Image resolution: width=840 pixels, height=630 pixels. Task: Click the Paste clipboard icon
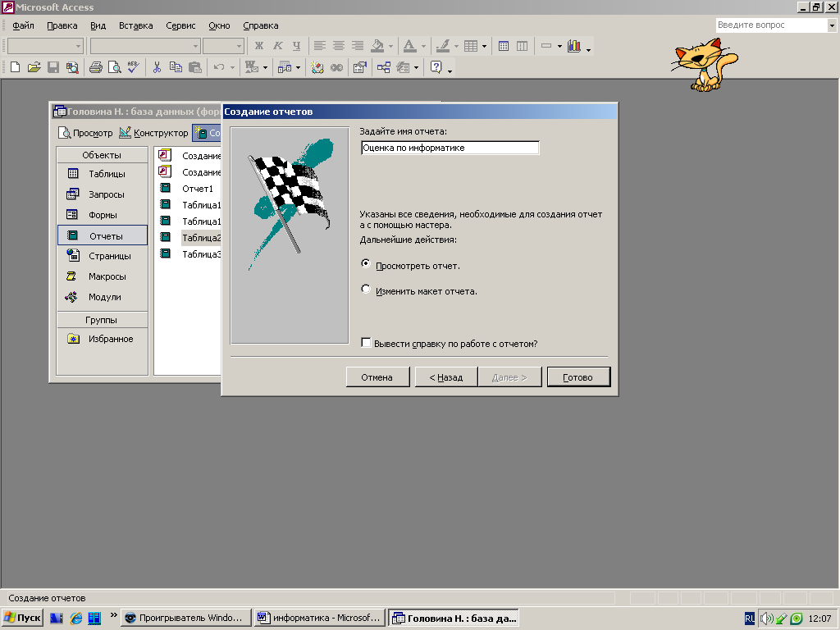[195, 67]
